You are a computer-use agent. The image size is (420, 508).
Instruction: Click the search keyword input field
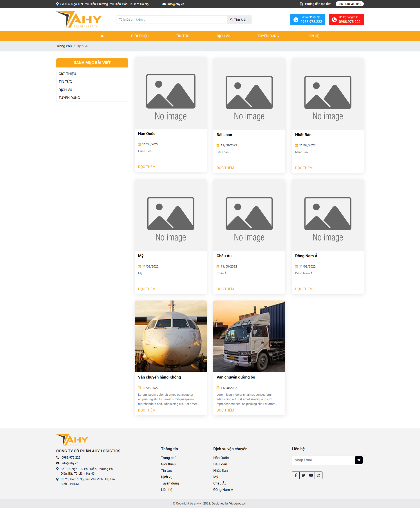171,20
